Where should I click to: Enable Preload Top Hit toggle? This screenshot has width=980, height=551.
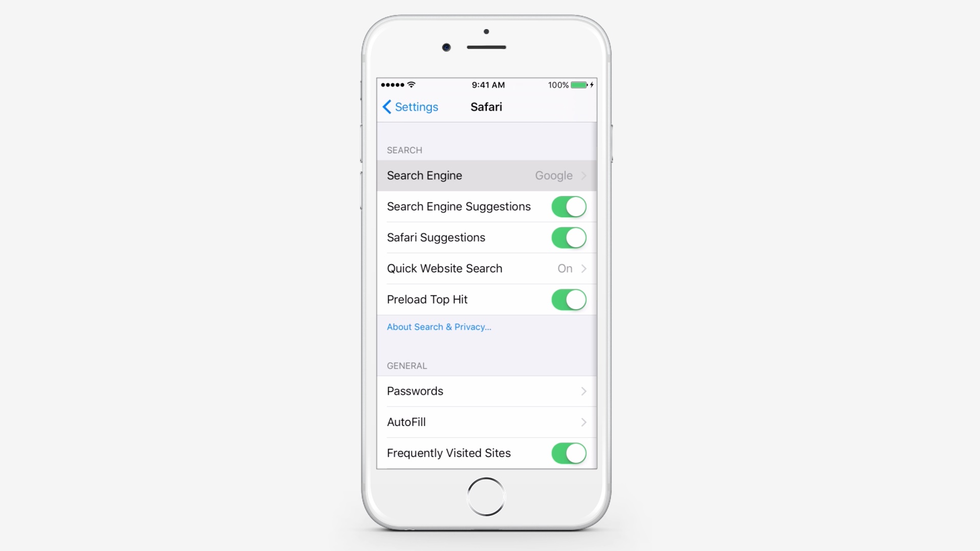click(x=568, y=299)
